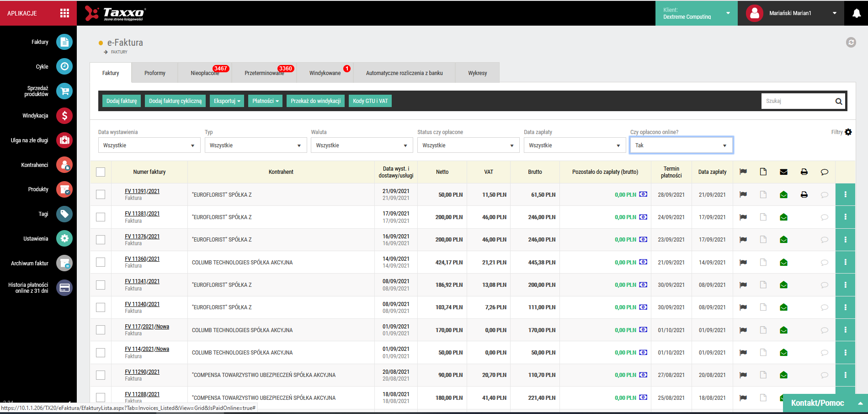Viewport: 868px width, 414px height.
Task: Click the Dodaj fakturę button
Action: point(122,101)
